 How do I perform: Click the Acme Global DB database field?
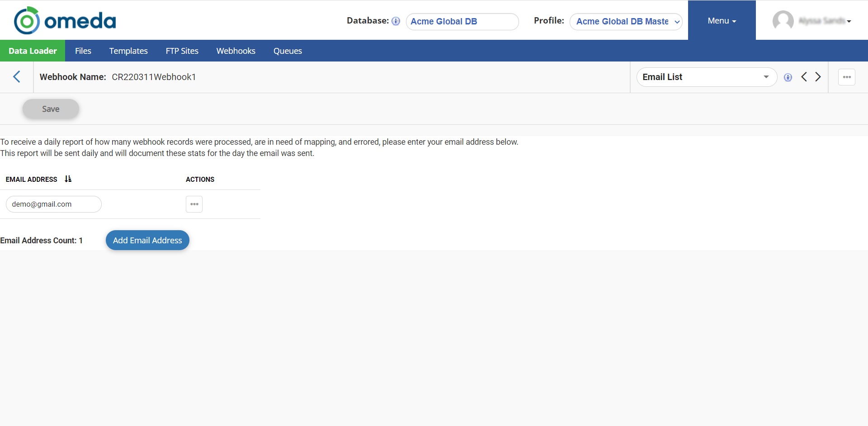click(462, 22)
